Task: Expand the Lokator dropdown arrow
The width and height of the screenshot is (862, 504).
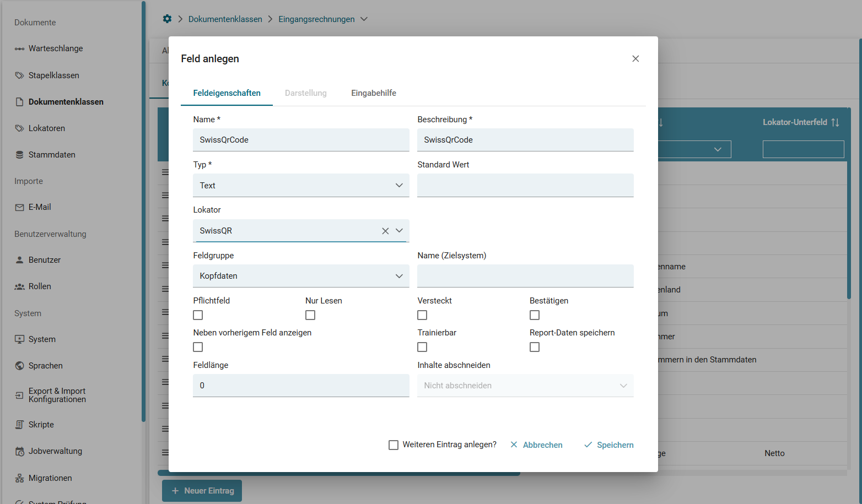Action: (399, 231)
